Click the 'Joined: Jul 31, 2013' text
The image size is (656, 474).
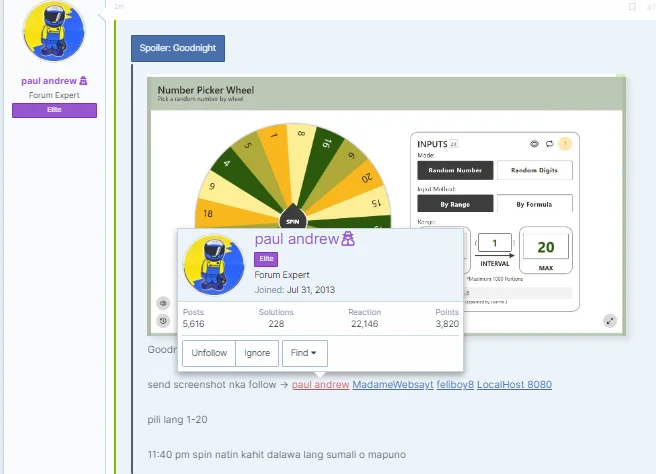[x=295, y=290]
